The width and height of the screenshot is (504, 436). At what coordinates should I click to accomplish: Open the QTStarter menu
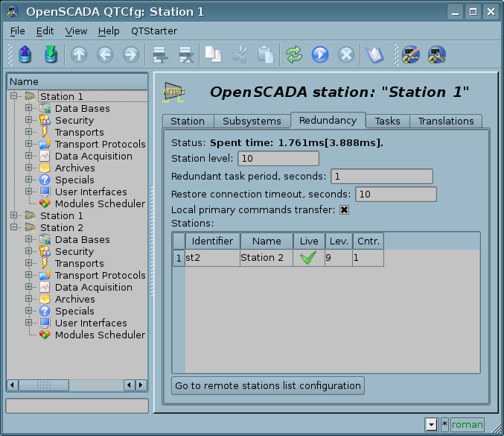154,31
